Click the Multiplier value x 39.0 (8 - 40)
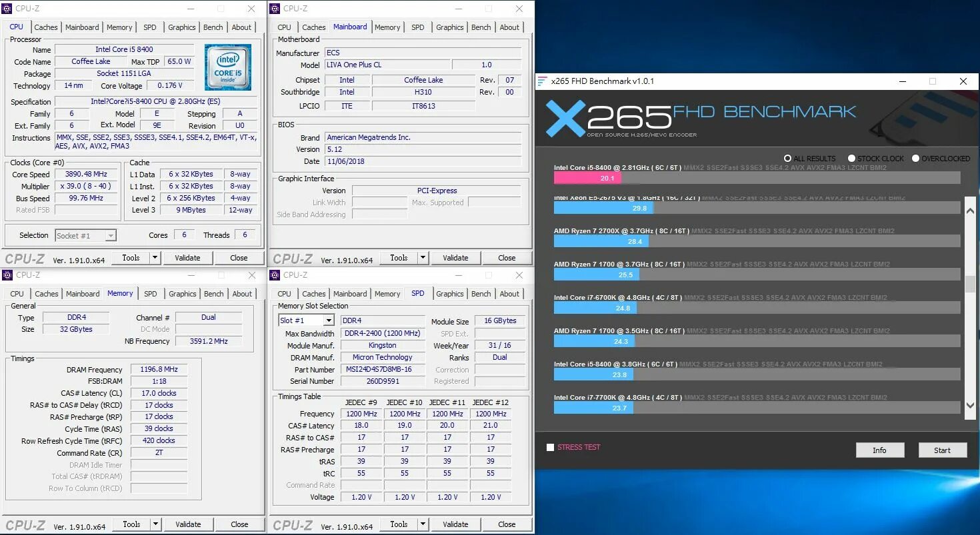 (x=86, y=187)
